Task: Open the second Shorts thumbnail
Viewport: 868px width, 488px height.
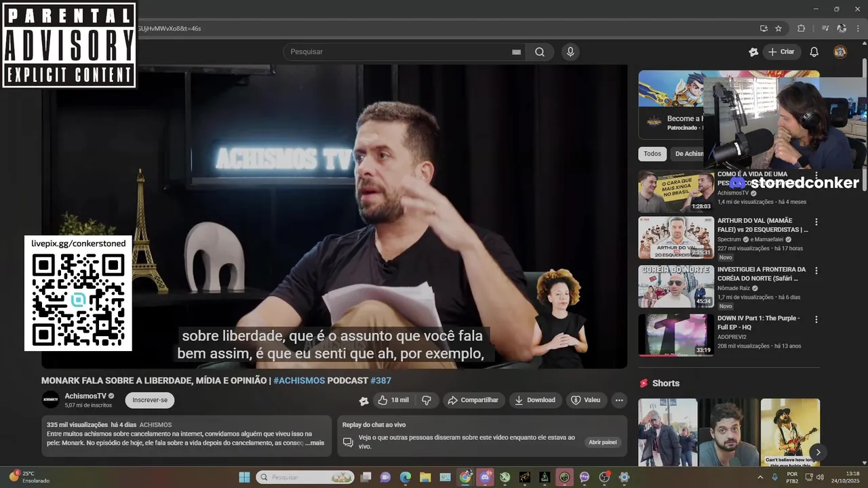Action: [x=729, y=432]
